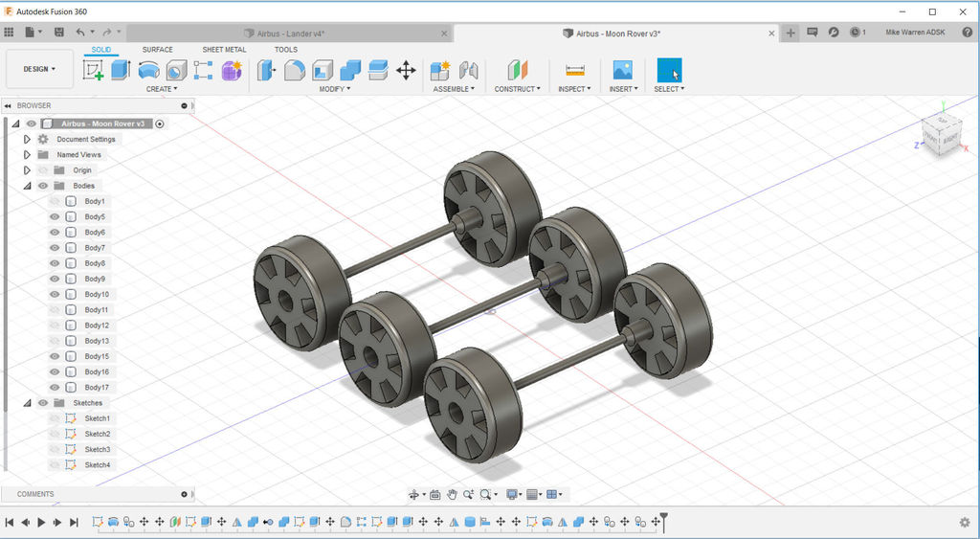
Task: Click the Look At camera icon in navigation bar
Action: tap(435, 495)
